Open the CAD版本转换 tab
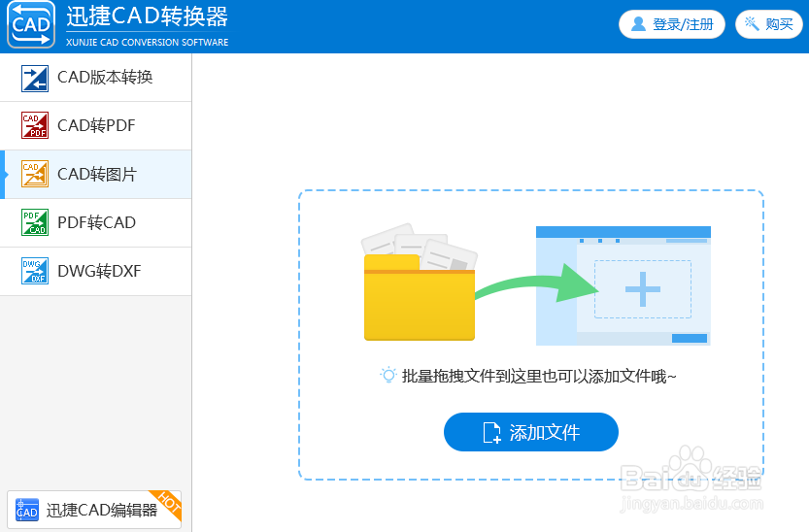 pyautogui.click(x=95, y=78)
